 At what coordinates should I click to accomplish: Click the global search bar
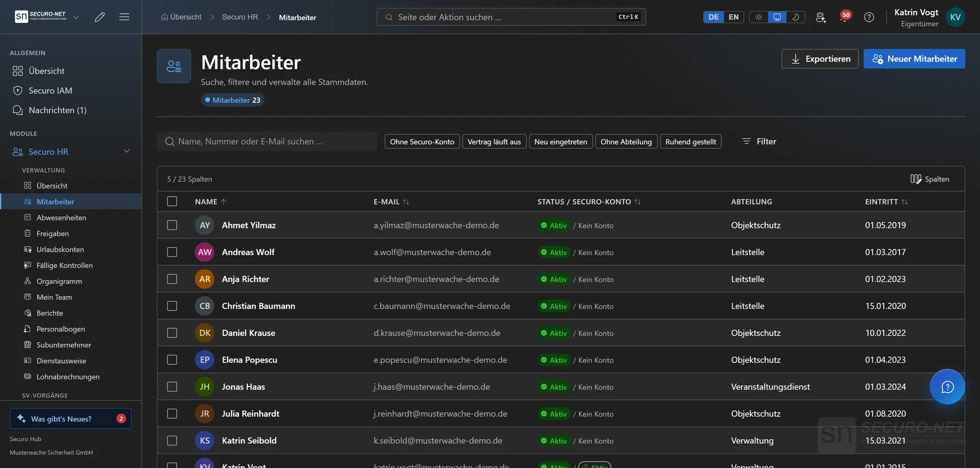511,17
